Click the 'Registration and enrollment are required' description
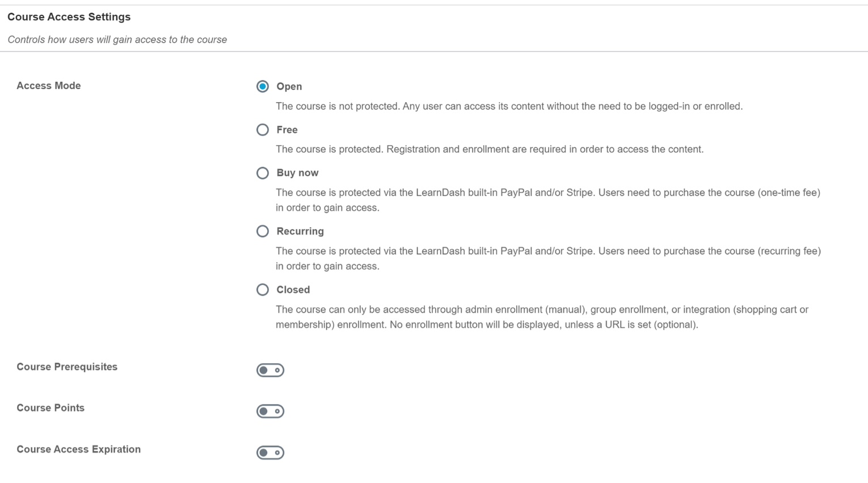 (490, 149)
